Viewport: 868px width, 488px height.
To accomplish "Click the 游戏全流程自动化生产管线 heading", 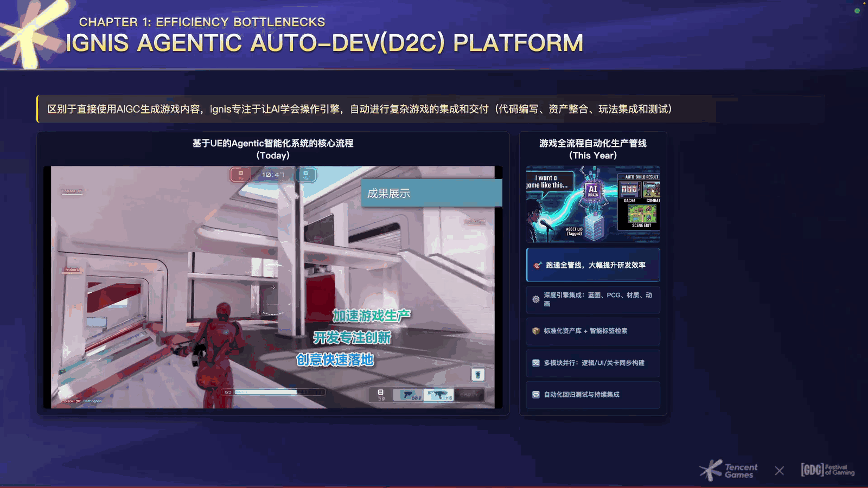I will pyautogui.click(x=593, y=143).
